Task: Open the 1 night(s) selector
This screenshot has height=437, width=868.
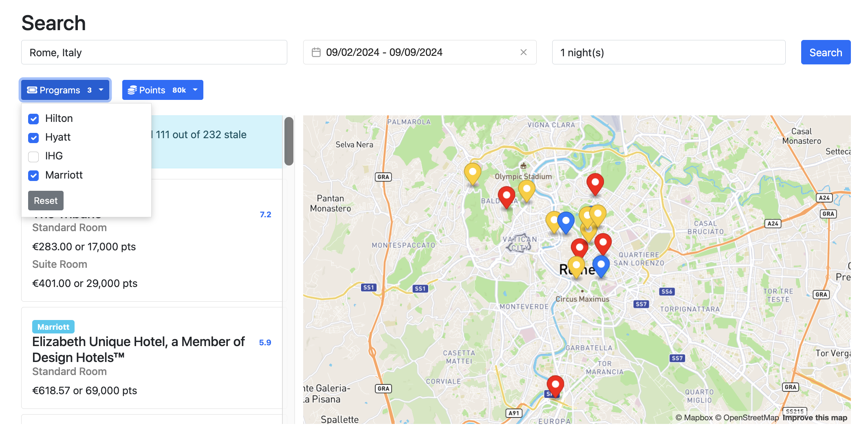Action: tap(668, 52)
